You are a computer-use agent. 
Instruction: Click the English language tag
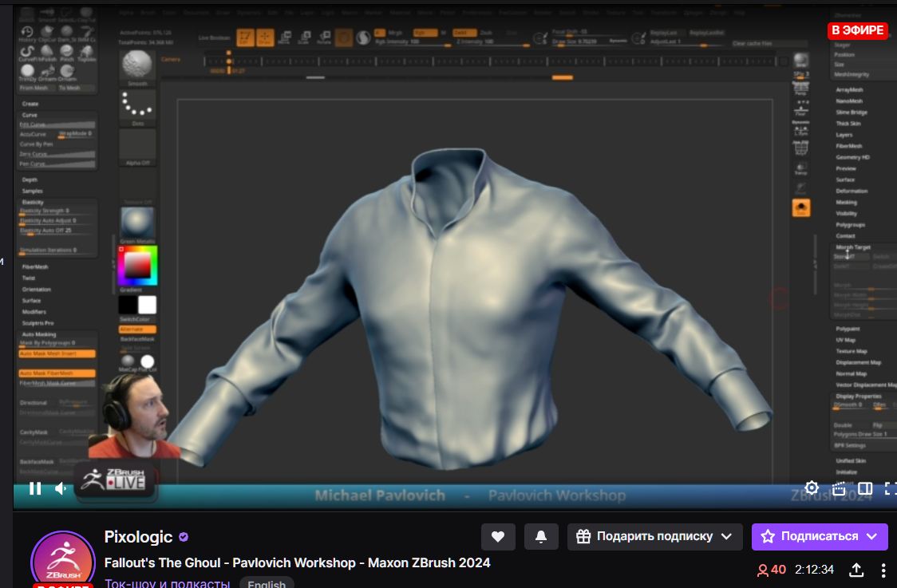267,583
